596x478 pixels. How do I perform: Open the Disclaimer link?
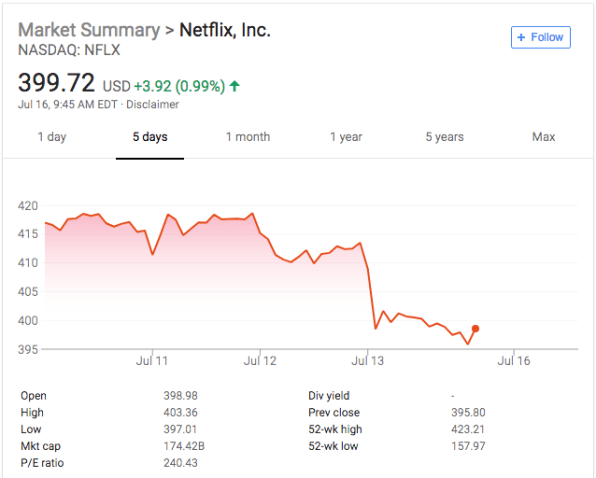point(152,104)
